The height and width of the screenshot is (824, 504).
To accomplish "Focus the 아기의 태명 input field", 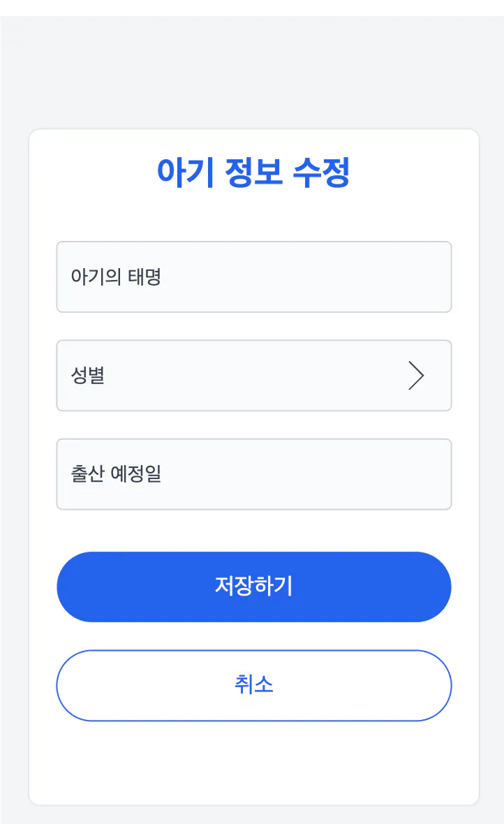I will pos(254,277).
